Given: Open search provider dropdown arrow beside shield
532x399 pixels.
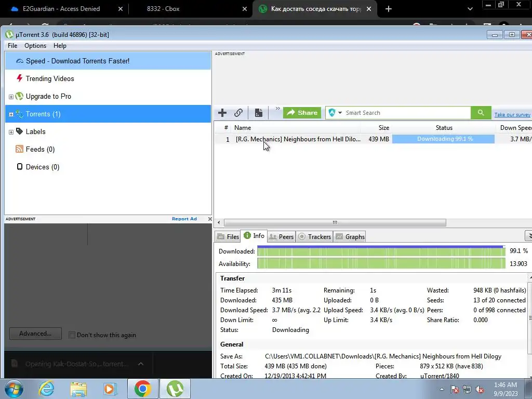Looking at the screenshot, I should (340, 113).
